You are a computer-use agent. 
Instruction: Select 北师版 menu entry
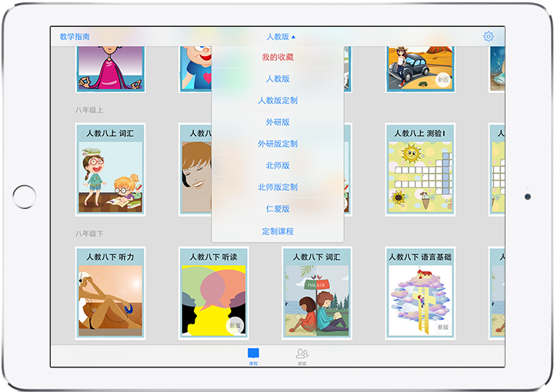(x=278, y=165)
